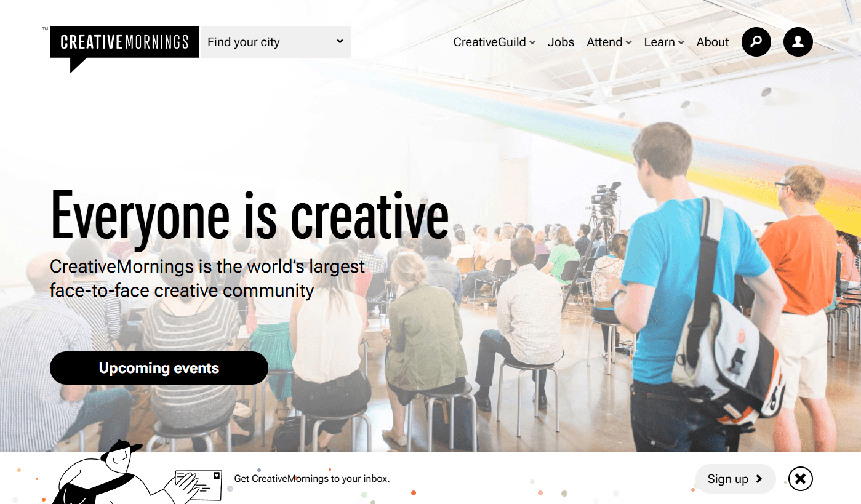Screen dimensions: 861x504
Task: Select the CreativeGuild nav label
Action: click(x=490, y=42)
